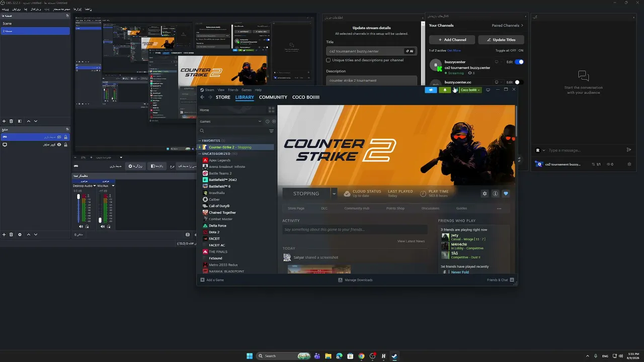Open the Windows Start menu
This screenshot has height=362, width=644.
click(x=250, y=356)
